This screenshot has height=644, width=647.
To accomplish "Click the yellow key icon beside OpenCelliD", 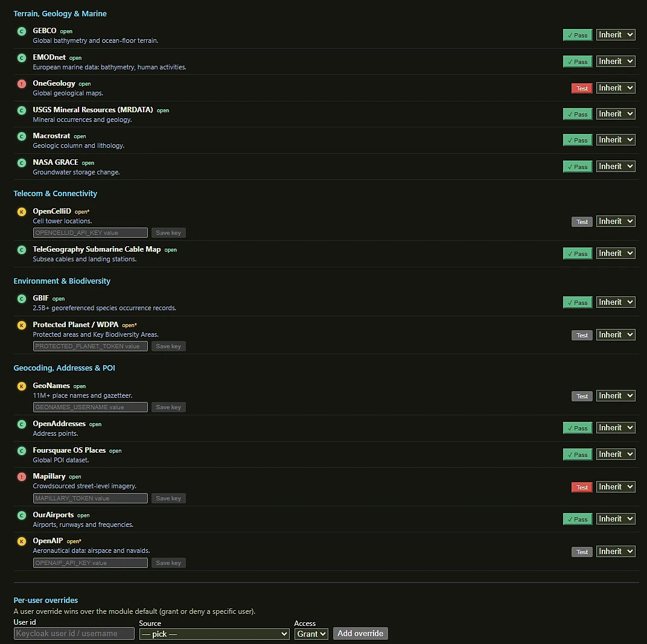I will 22,212.
